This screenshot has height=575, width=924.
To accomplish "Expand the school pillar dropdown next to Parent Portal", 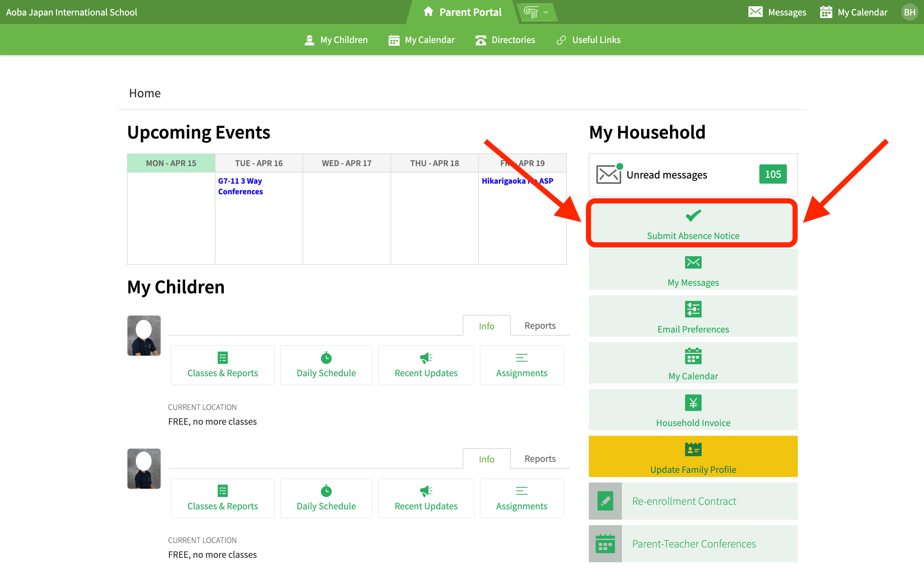I will coord(536,12).
